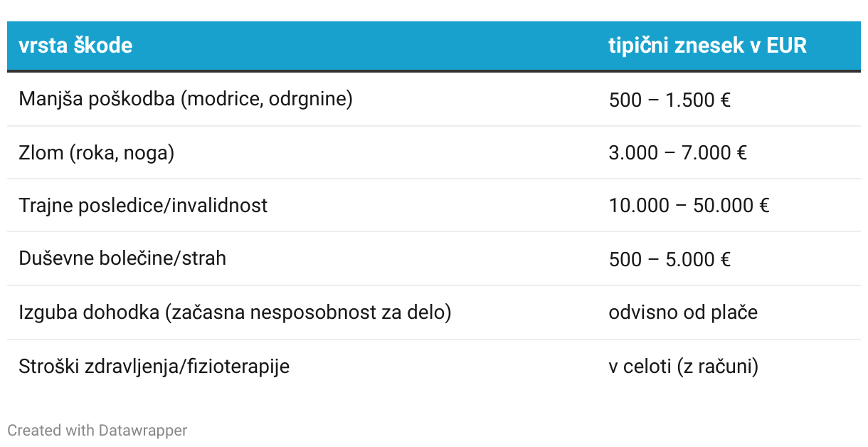Select the 'v celoti (z računi)' cell
This screenshot has height=447, width=868.
pos(684,366)
